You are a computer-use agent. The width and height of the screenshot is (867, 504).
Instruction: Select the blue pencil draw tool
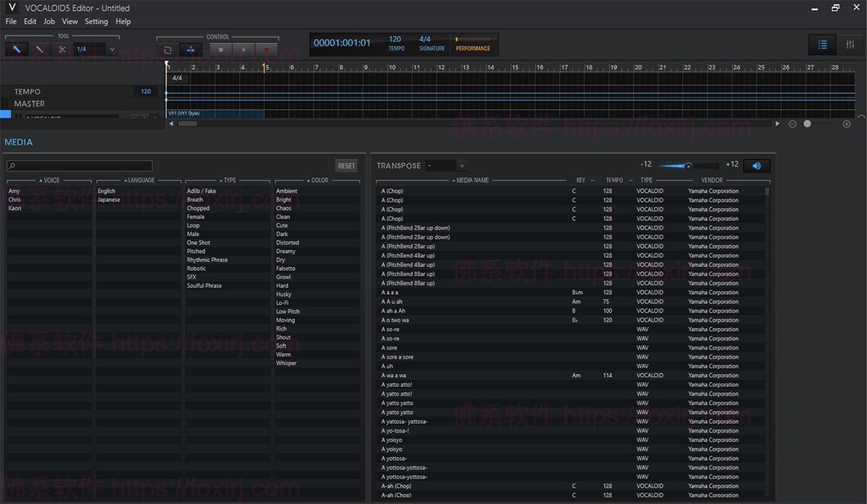pos(17,49)
